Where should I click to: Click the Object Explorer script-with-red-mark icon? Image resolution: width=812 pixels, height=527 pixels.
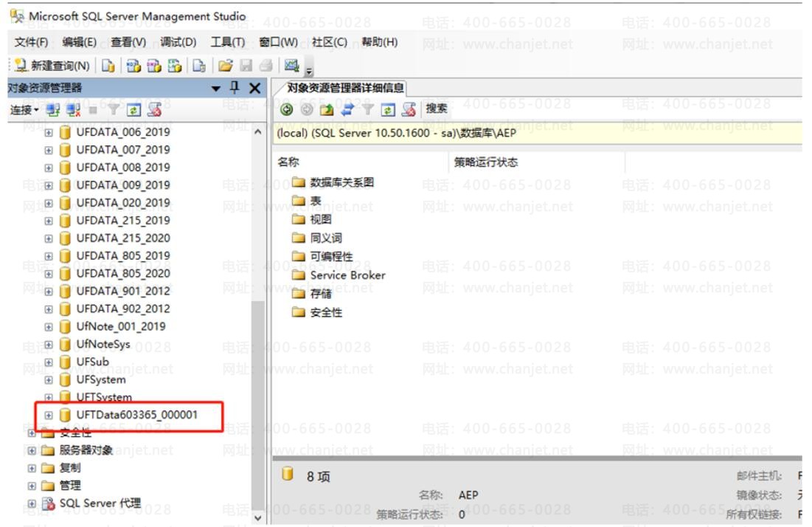click(x=154, y=109)
